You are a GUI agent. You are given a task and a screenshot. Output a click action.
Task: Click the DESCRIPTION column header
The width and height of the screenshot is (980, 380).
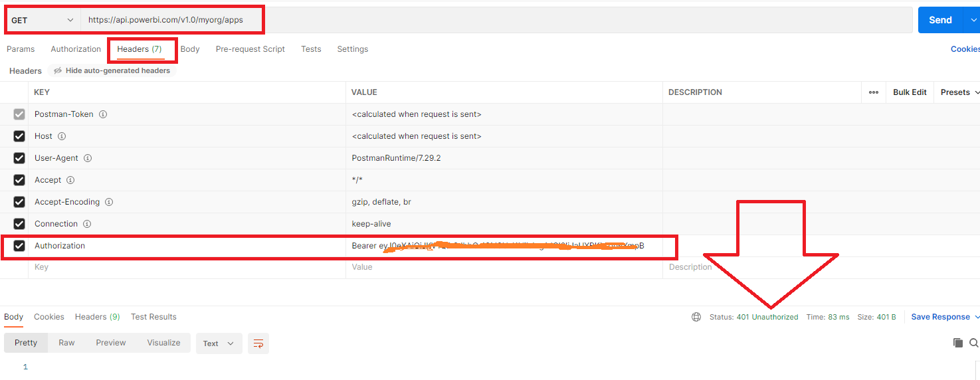(x=695, y=92)
